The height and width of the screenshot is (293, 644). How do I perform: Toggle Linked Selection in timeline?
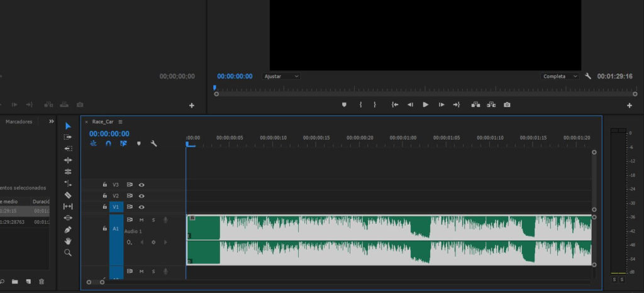coord(123,143)
